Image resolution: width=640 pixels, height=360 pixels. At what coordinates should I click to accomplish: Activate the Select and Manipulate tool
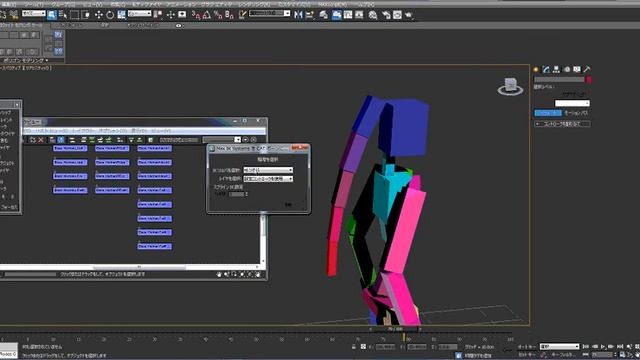(x=171, y=15)
